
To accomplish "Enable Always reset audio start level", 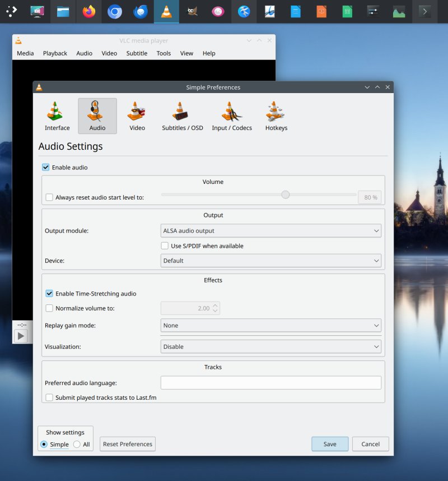I will 50,197.
